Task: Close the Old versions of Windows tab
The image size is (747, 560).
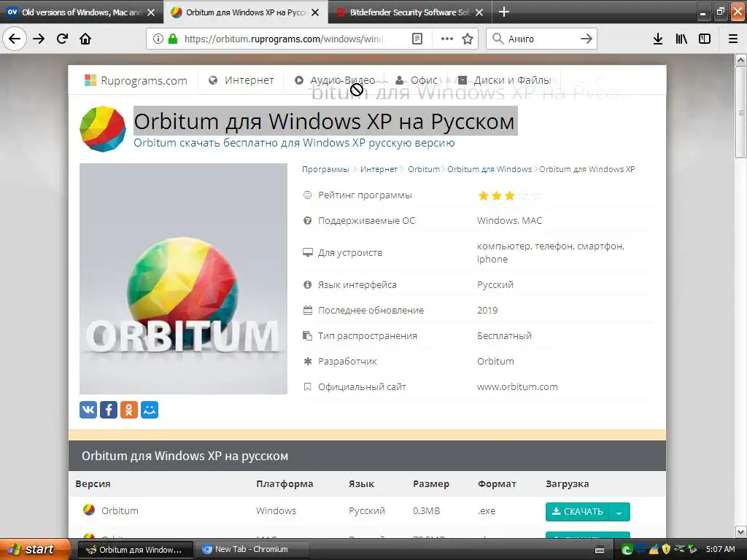Action: point(151,12)
